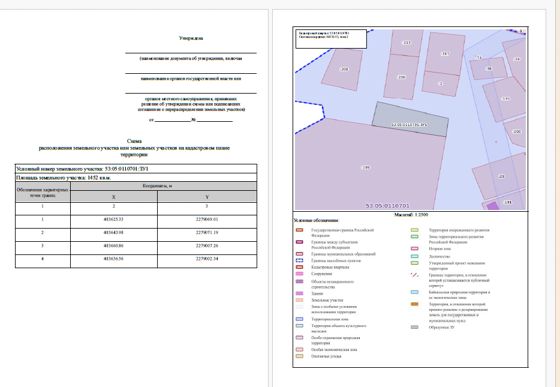
Task: Click the "Байкальская природная территория" legend swatch
Action: [414, 292]
